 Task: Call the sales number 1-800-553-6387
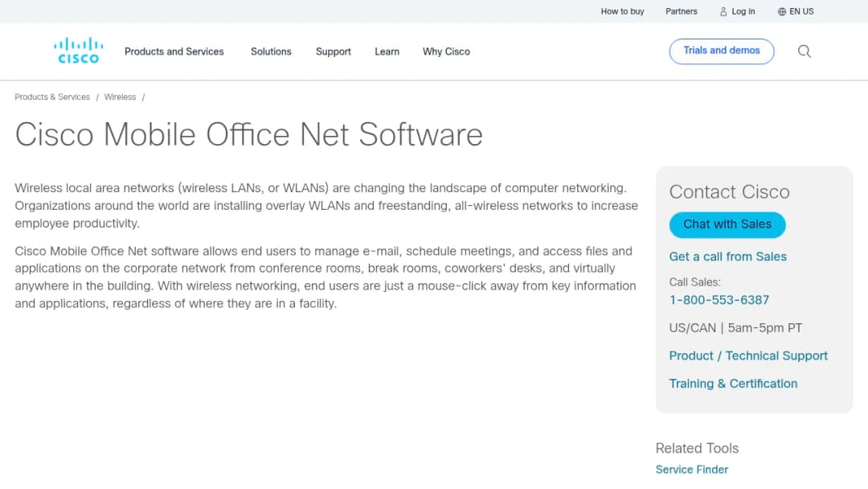(x=719, y=300)
